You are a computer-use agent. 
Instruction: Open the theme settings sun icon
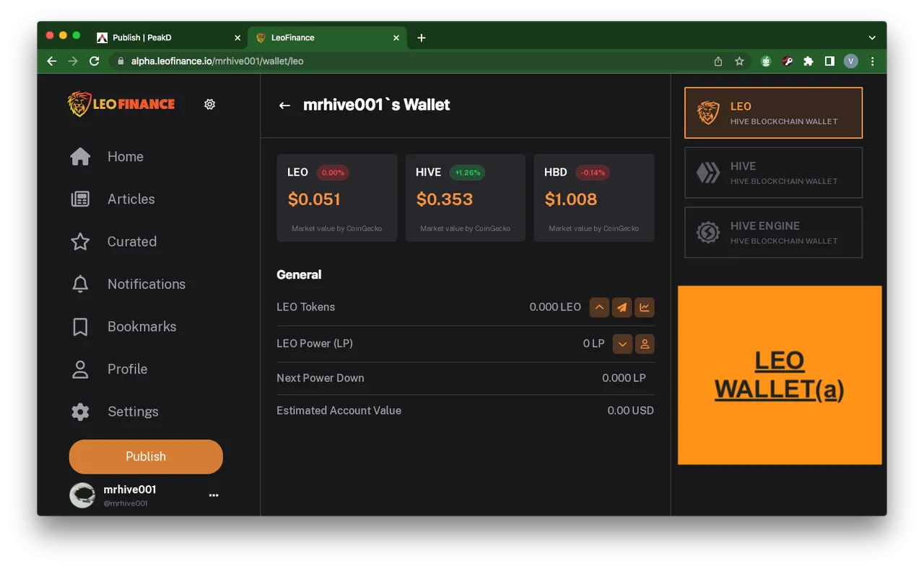(x=209, y=104)
